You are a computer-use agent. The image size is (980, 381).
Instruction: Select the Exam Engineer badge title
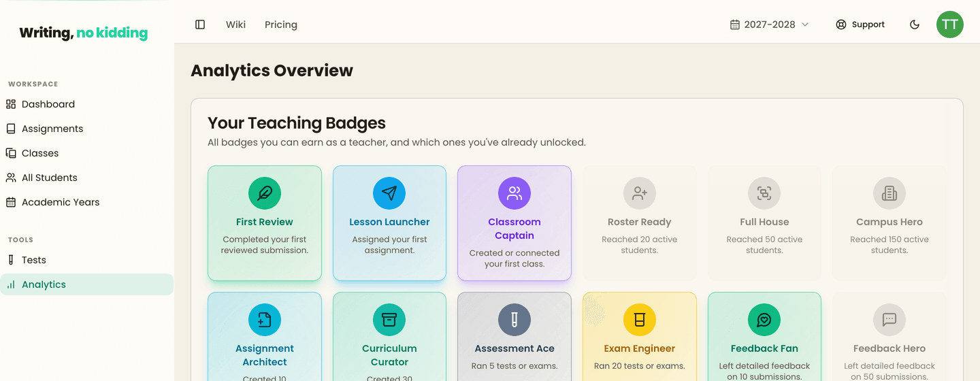tap(640, 348)
